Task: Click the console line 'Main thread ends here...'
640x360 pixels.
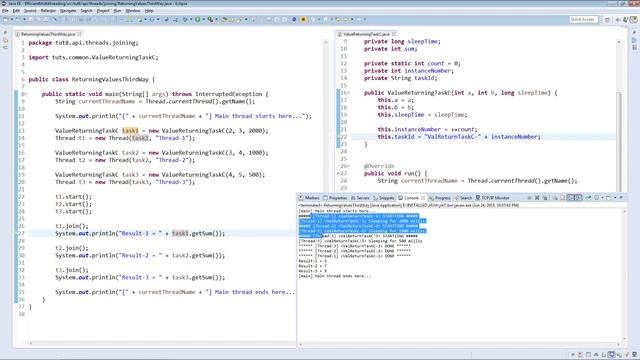Action: (334, 276)
